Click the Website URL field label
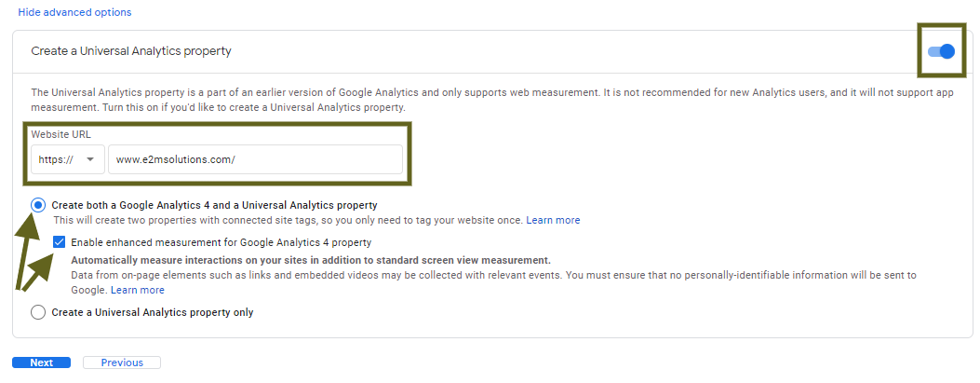 tap(60, 134)
